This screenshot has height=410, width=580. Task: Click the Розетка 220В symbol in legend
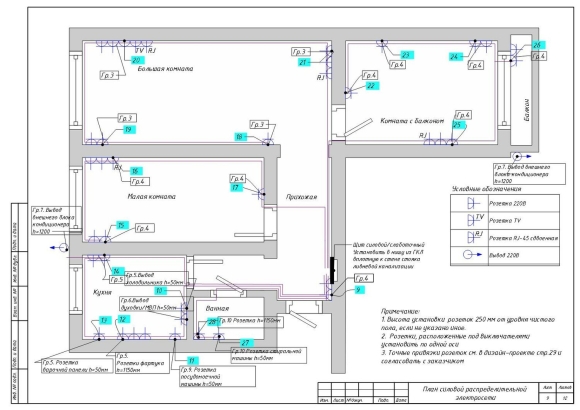(473, 204)
